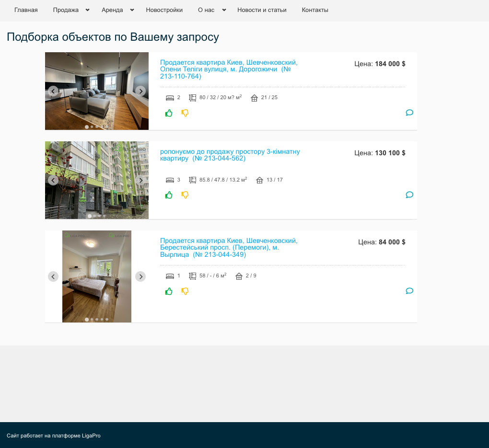
Task: Expand the Аренда dropdown menu
Action: coord(132,10)
